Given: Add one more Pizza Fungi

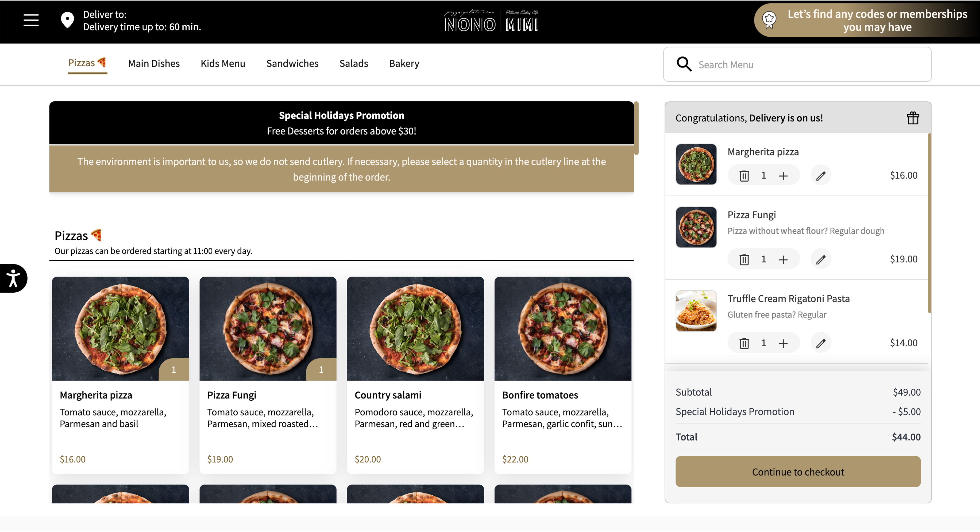Looking at the screenshot, I should [783, 259].
